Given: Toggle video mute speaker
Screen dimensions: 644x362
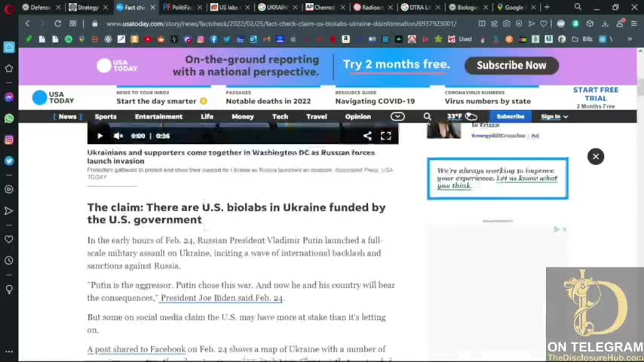Looking at the screenshot, I should (118, 136).
